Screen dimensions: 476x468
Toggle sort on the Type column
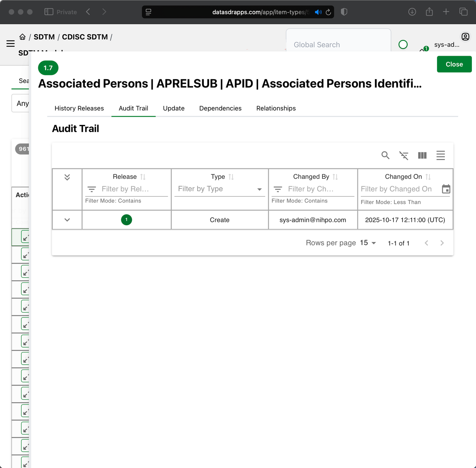pyautogui.click(x=231, y=177)
